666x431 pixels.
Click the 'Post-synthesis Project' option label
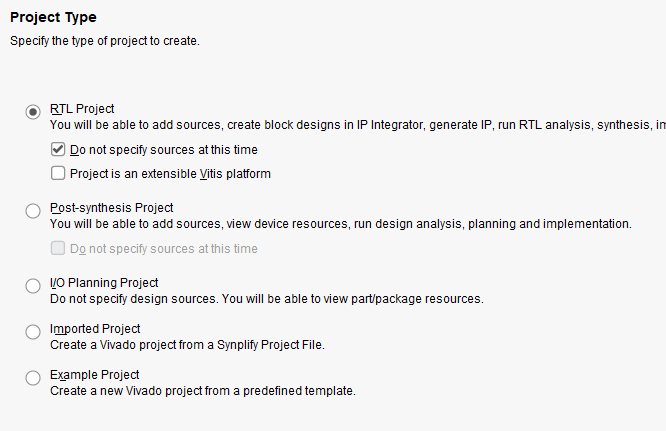point(111,208)
